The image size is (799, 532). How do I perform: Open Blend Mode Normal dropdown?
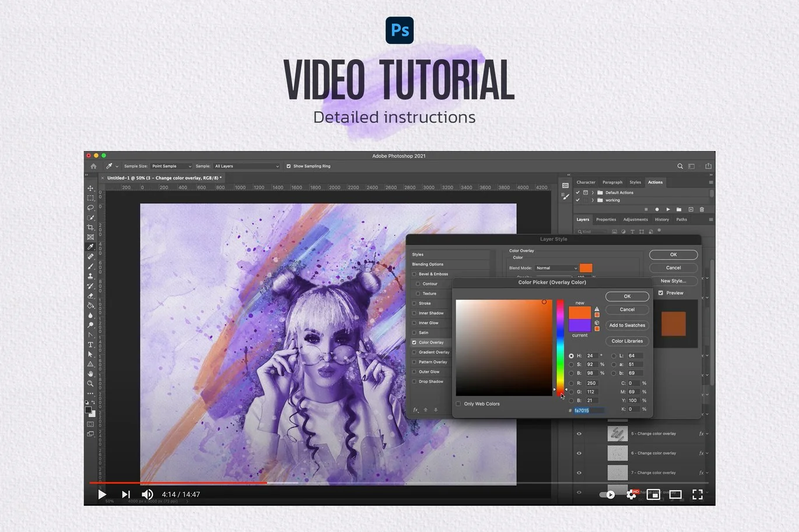[556, 268]
